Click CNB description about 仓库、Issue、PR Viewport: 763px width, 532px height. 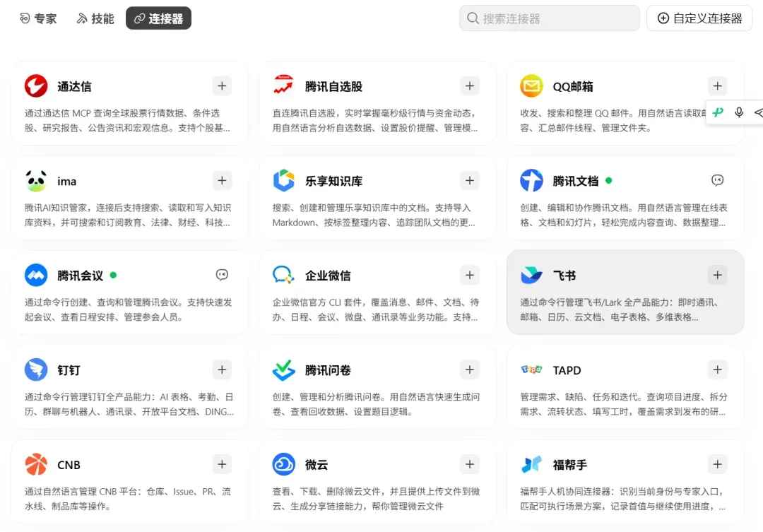[127, 499]
